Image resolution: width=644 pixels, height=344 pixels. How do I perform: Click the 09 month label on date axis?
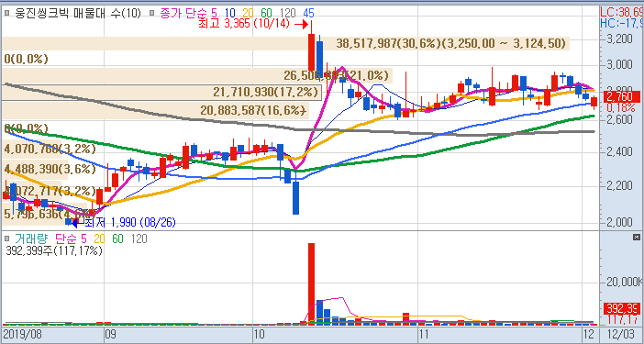click(x=110, y=333)
